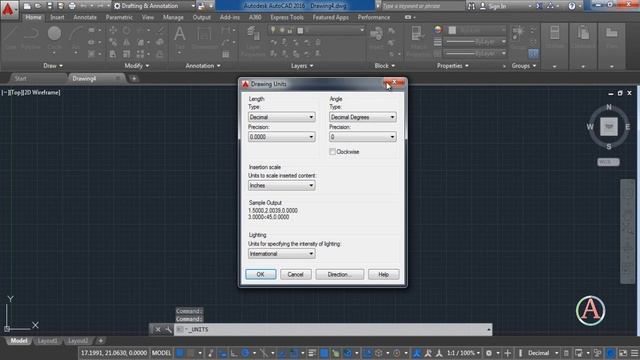640x360 pixels.
Task: Click OK in Drawing Units dialog
Action: click(260, 274)
